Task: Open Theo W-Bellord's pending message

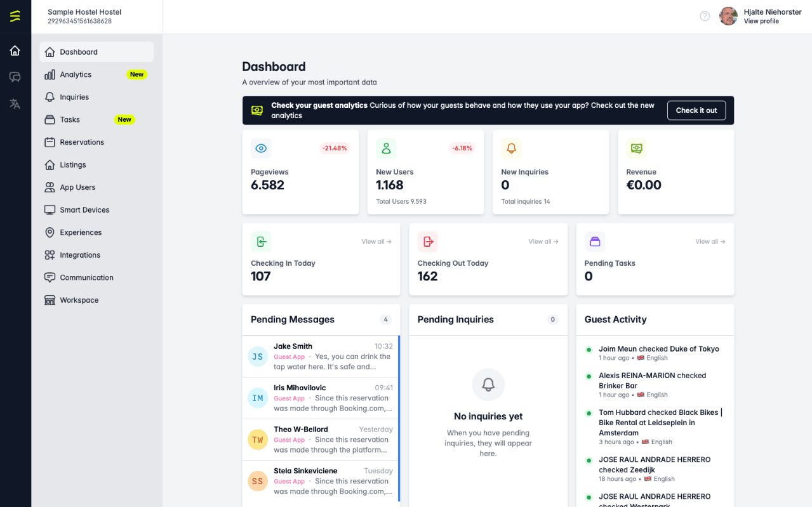Action: 321,440
